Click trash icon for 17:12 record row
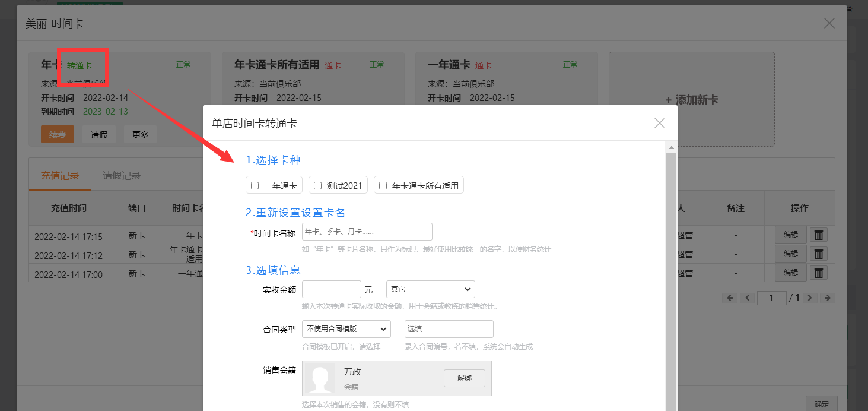868x411 pixels. click(x=818, y=254)
